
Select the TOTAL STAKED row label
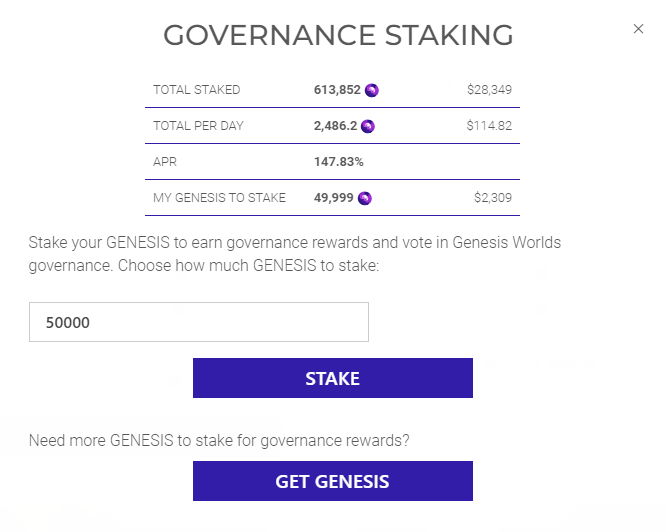point(197,90)
